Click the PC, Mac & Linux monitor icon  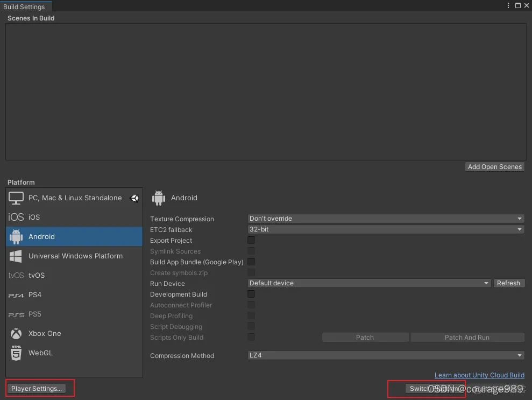[16, 198]
